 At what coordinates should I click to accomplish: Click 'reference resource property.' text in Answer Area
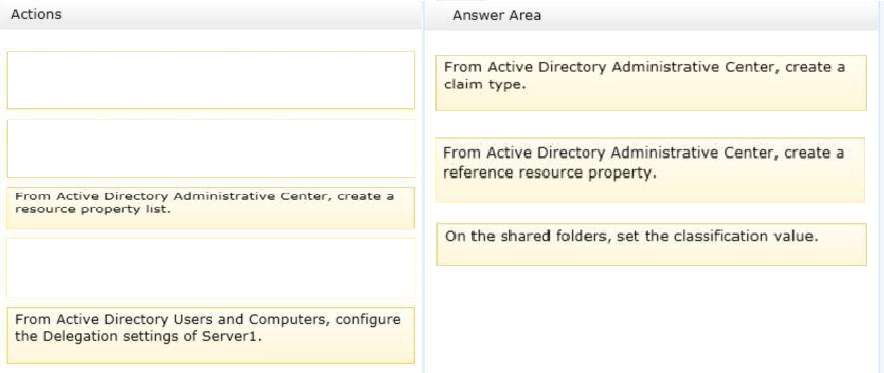point(550,172)
